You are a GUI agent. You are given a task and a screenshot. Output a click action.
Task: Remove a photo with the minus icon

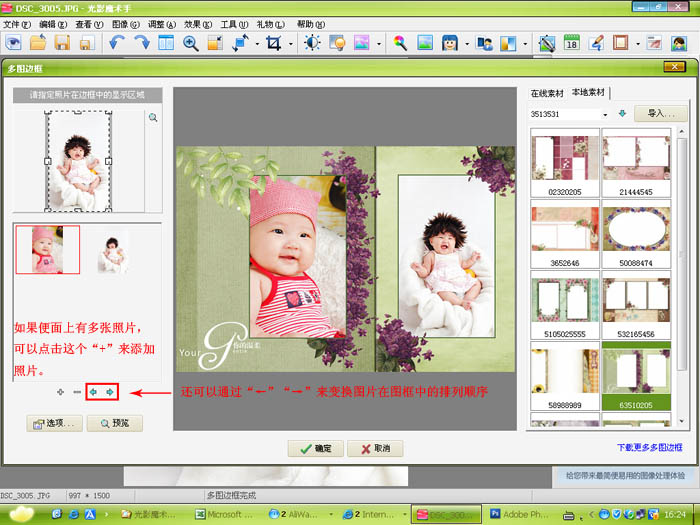click(x=77, y=392)
